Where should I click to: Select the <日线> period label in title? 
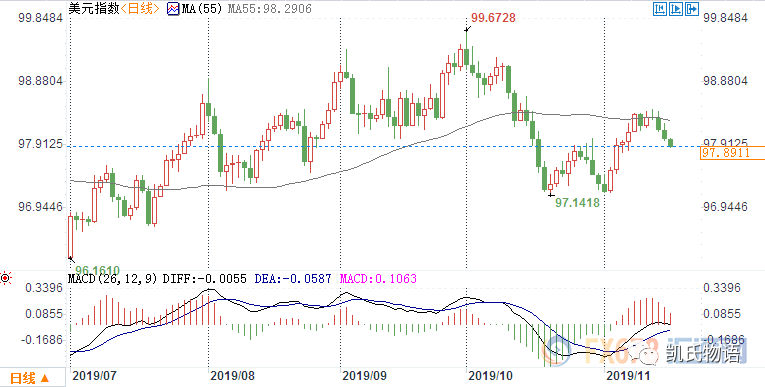coord(140,9)
